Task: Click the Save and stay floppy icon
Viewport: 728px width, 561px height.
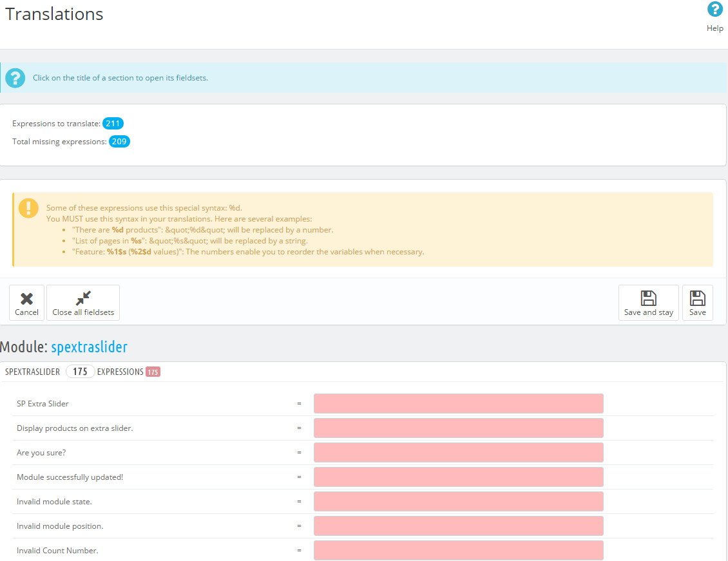Action: [x=648, y=299]
